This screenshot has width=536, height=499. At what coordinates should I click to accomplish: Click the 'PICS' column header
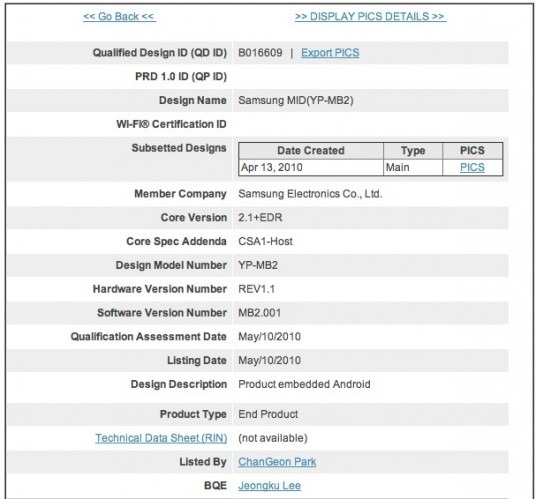click(472, 151)
